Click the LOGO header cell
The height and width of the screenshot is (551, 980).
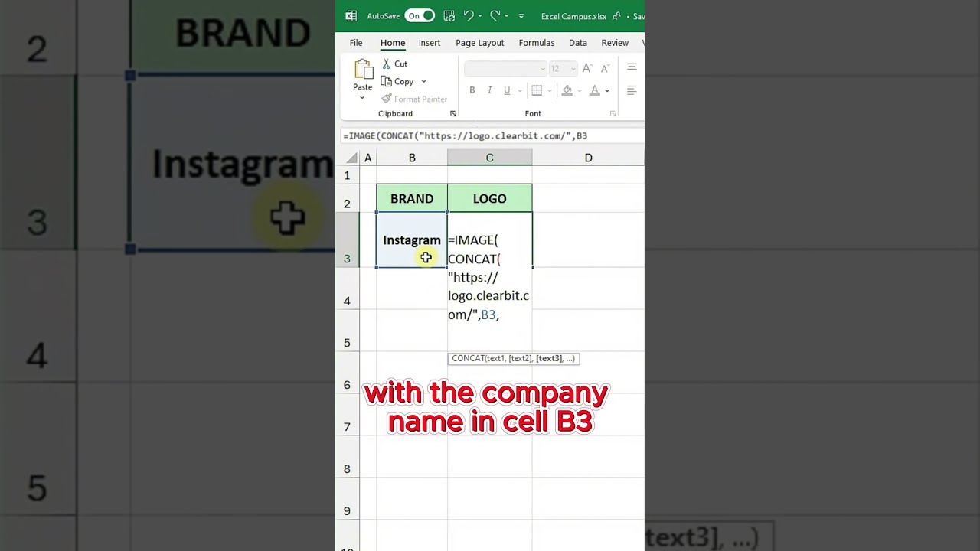490,199
